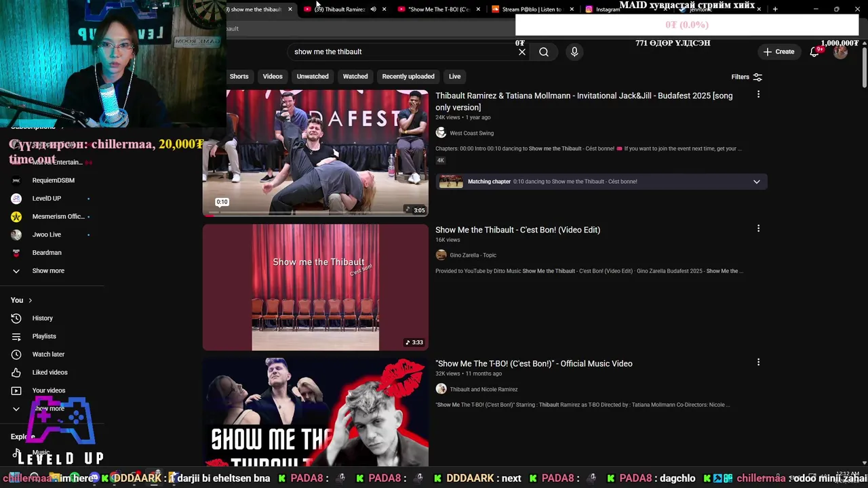Open more options for Official Music Video result
The height and width of the screenshot is (488, 868).
click(x=758, y=362)
